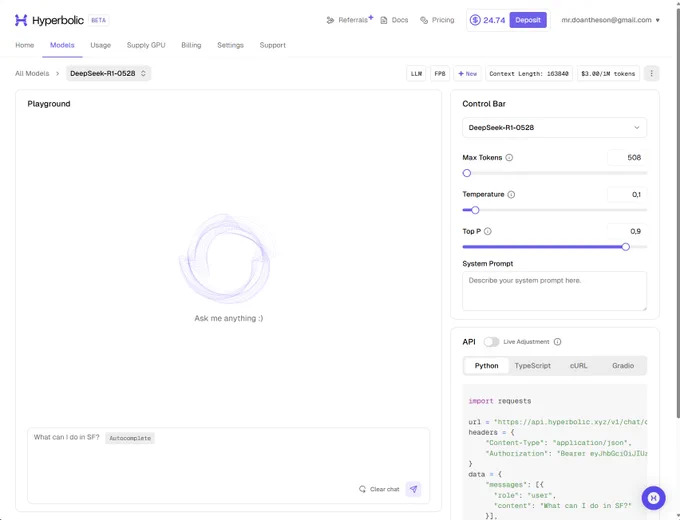Open the Supply GPU tab
The width and height of the screenshot is (680, 520).
coord(146,45)
